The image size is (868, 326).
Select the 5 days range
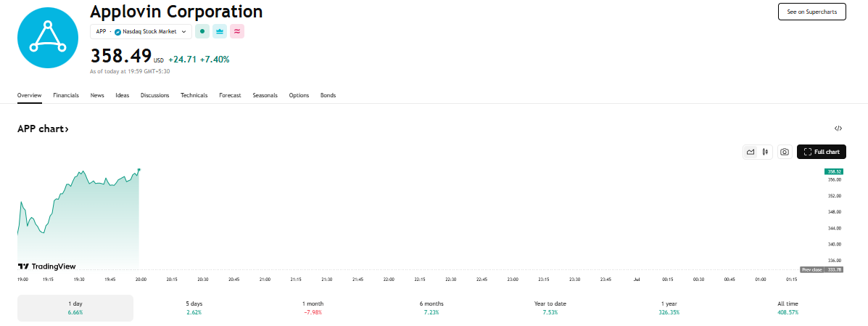[x=194, y=308]
